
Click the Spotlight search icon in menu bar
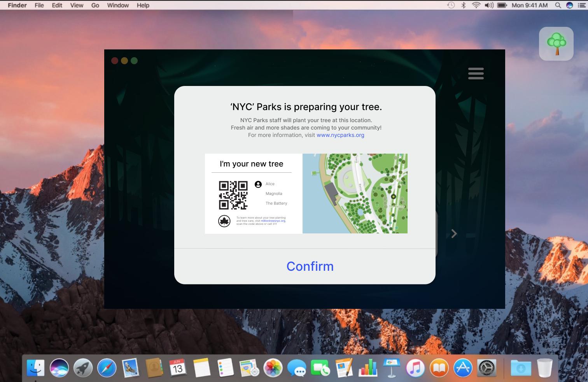[558, 5]
